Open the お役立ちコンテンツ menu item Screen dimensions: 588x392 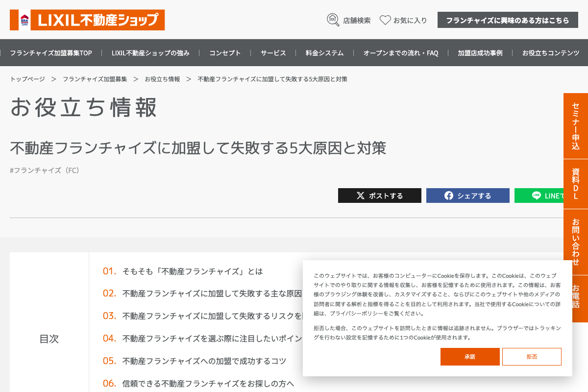click(x=551, y=53)
